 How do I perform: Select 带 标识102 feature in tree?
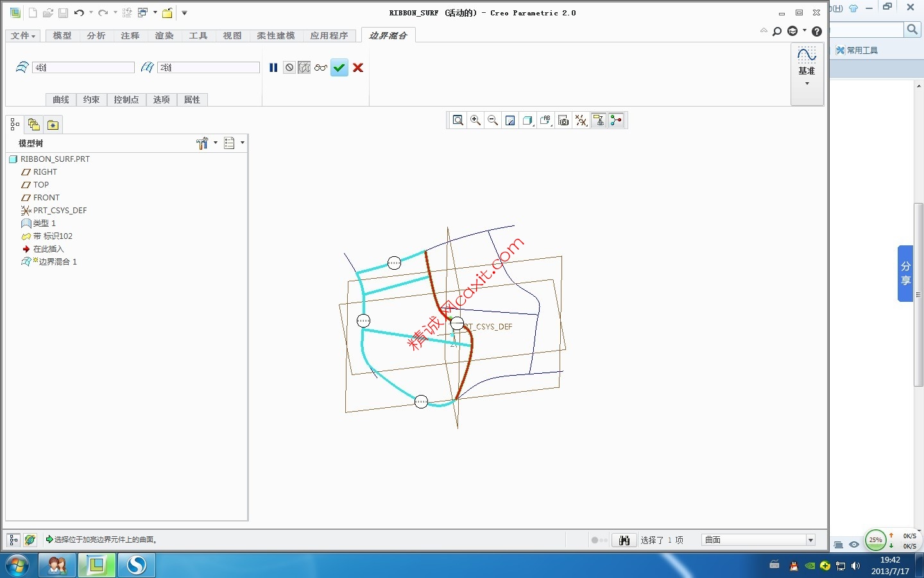pos(47,236)
